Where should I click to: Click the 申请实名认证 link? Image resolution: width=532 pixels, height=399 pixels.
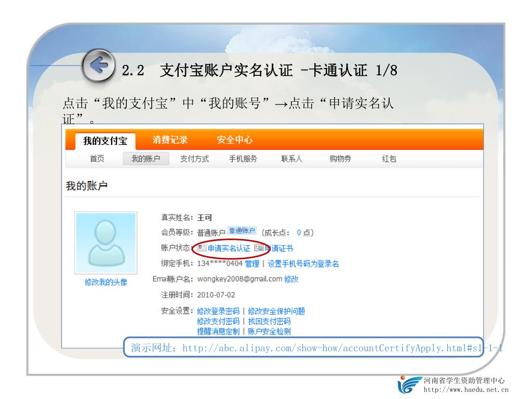tap(229, 248)
